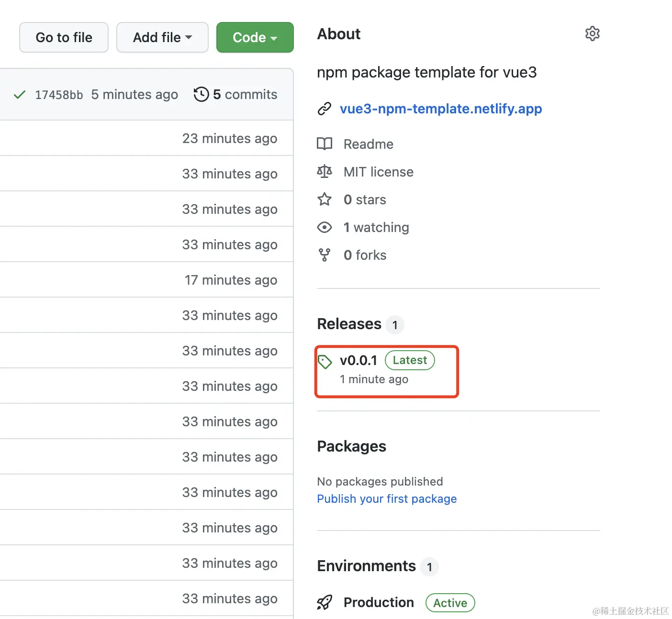The height and width of the screenshot is (619, 672).
Task: Open the MIT license link
Action: (x=379, y=172)
